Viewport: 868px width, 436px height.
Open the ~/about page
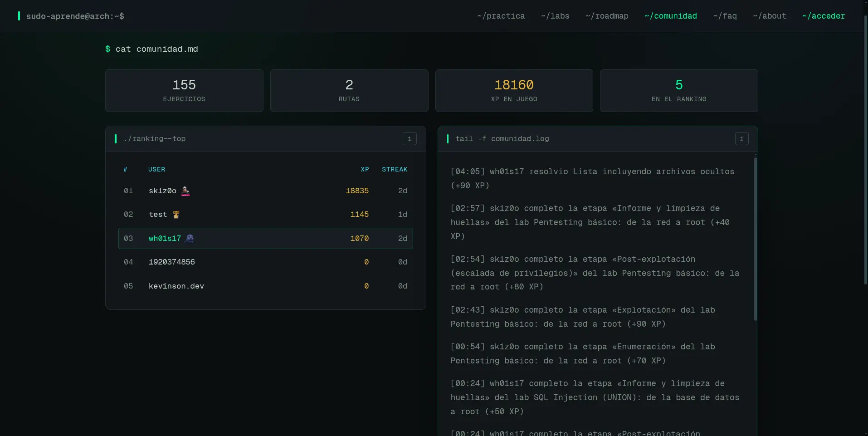pyautogui.click(x=769, y=16)
